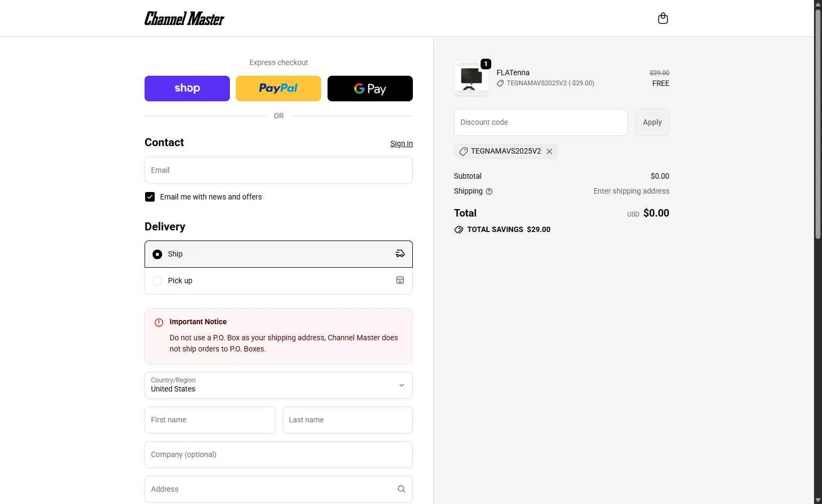The image size is (822, 504).
Task: Open the Country/Region dropdown
Action: click(x=278, y=385)
